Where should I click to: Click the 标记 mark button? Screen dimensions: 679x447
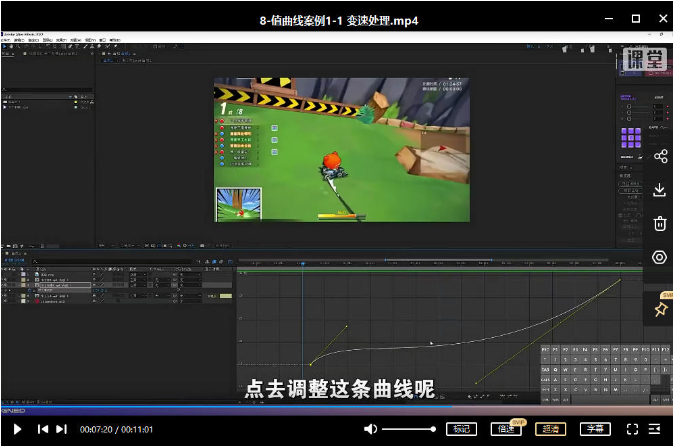coord(461,429)
